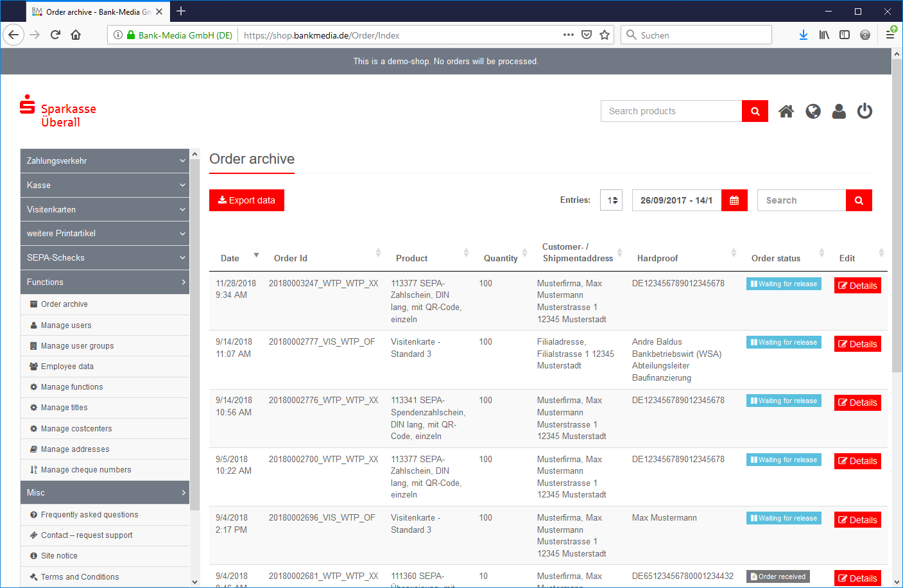The image size is (903, 588).
Task: Click the Search products input field
Action: coord(671,111)
